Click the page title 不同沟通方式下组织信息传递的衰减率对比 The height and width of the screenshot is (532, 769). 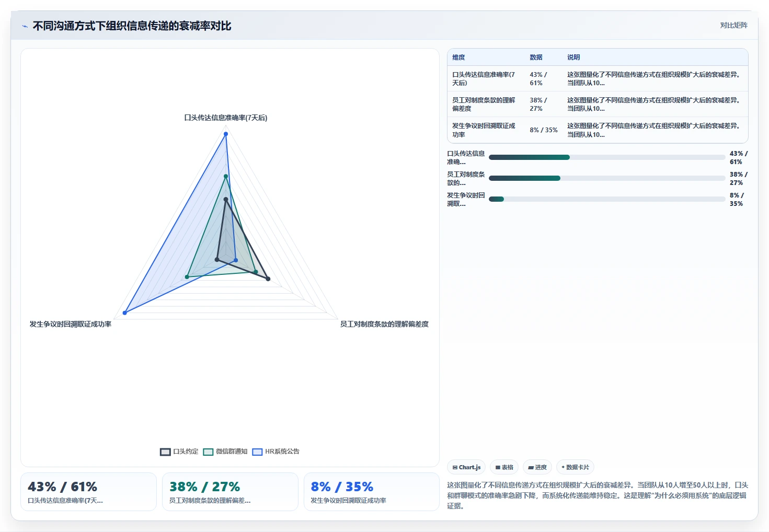click(x=132, y=26)
